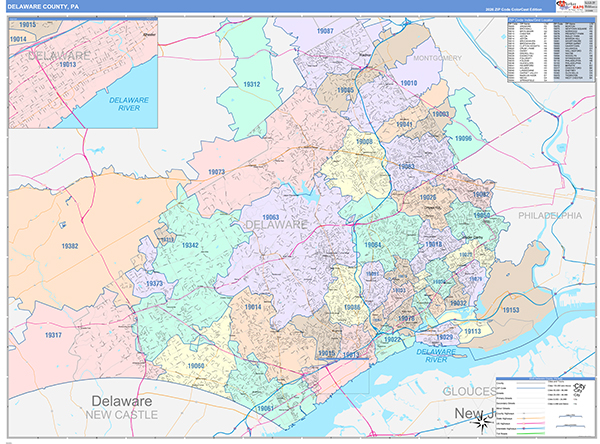Click the Delaware state name label

122,401
